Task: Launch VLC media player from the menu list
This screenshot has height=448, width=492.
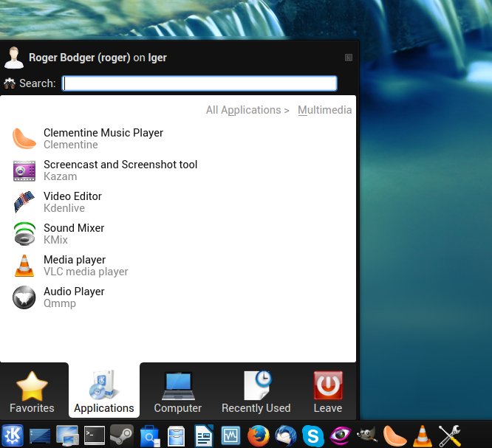Action: tap(178, 265)
